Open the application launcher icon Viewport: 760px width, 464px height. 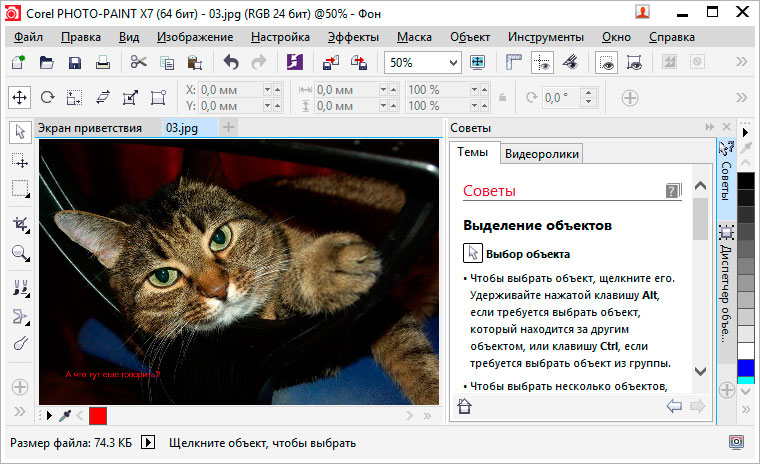click(295, 62)
